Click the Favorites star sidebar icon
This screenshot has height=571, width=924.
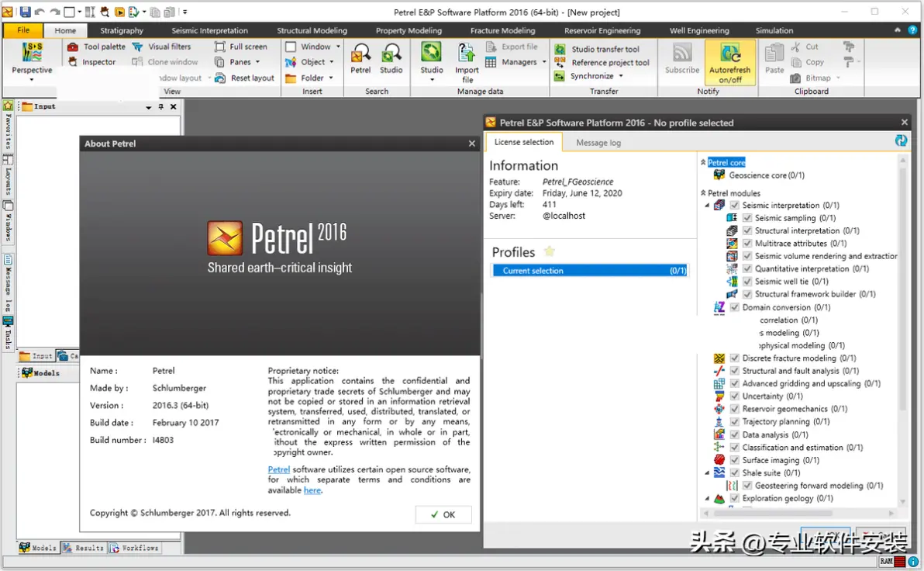[8, 106]
